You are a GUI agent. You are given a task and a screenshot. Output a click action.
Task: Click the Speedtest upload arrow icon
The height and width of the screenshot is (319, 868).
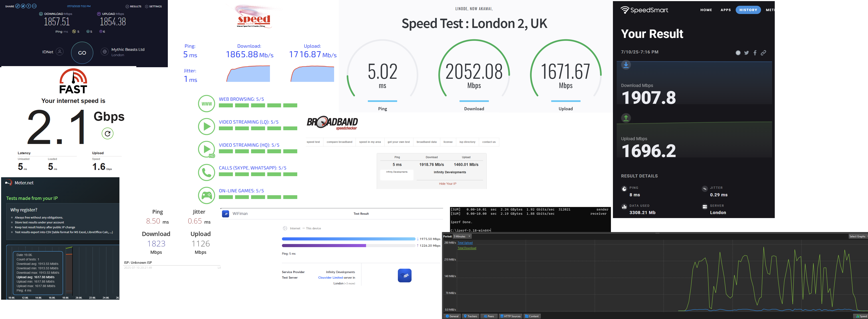tap(99, 14)
